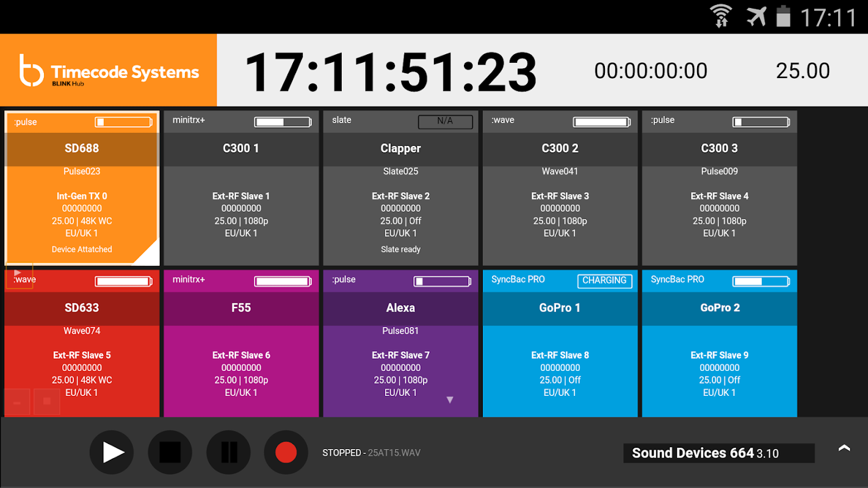Check the GoPro 2 SyncBac battery indicator
The image size is (868, 488).
click(x=761, y=281)
